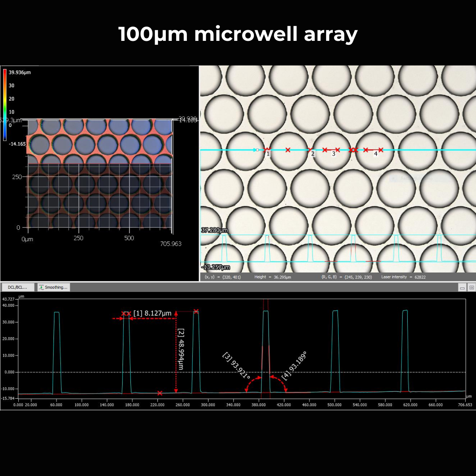Image resolution: width=476 pixels, height=476 pixels.
Task: Click the white square handle on profile line
Action: tap(257, 150)
